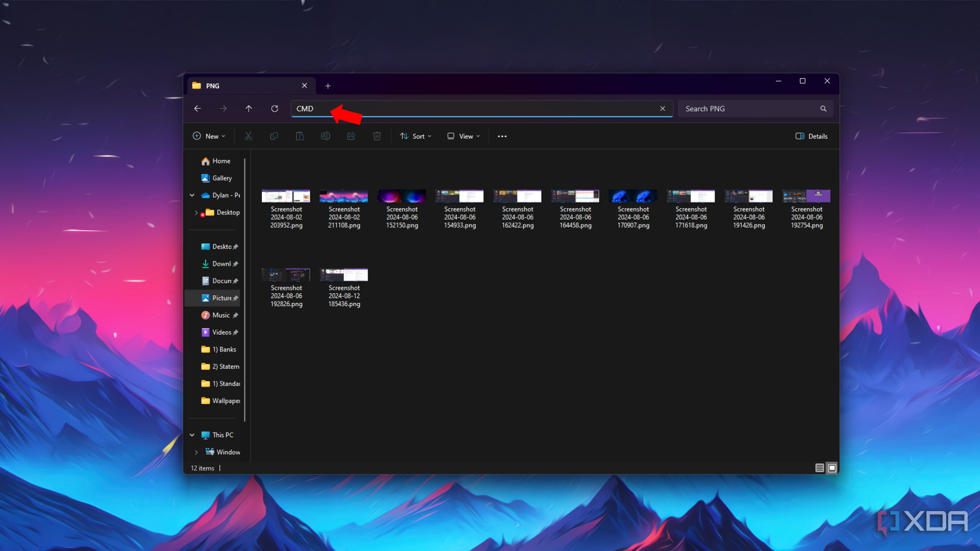Click the Paste icon in toolbar
Viewport: 980px width, 551px height.
[x=300, y=136]
